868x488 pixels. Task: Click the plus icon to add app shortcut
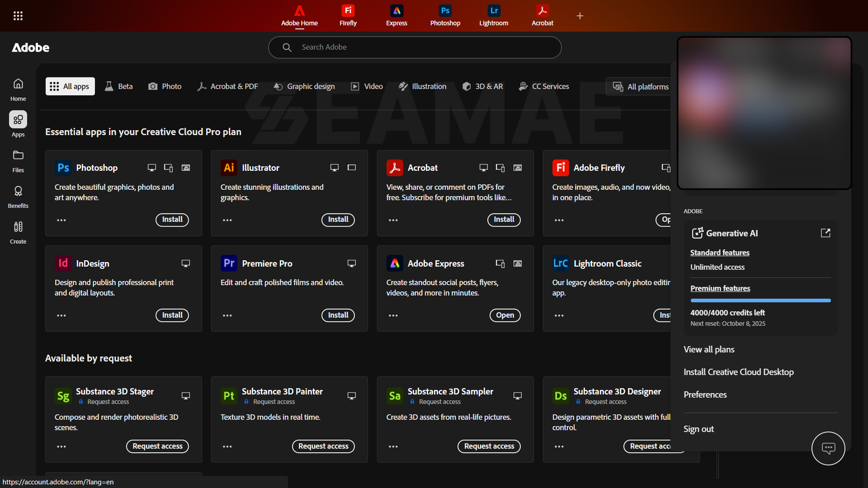[x=580, y=16]
